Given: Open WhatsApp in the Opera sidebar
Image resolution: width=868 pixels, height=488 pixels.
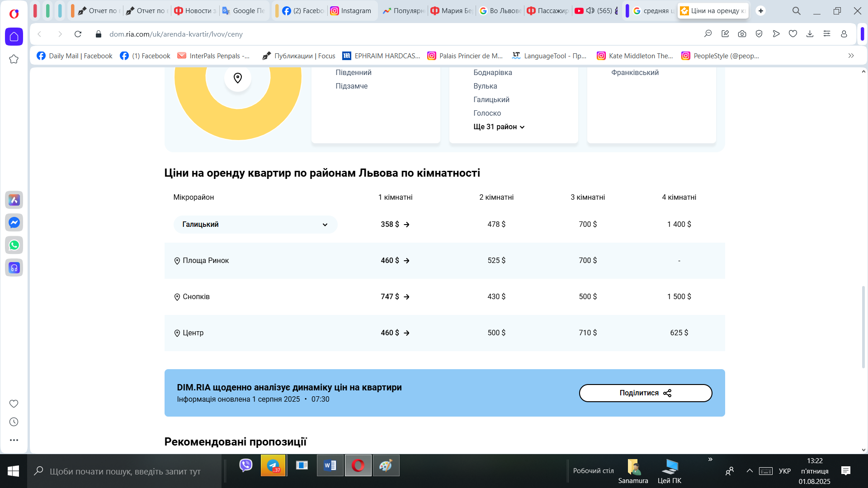Looking at the screenshot, I should click(14, 245).
